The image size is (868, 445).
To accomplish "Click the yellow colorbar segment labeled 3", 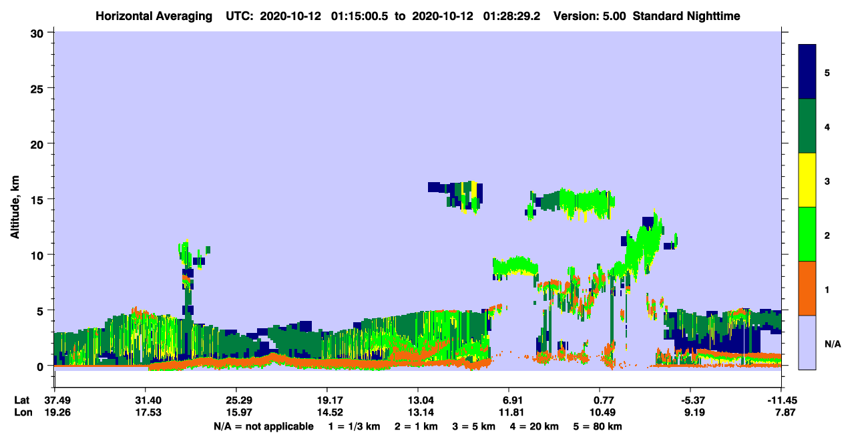I will (807, 180).
